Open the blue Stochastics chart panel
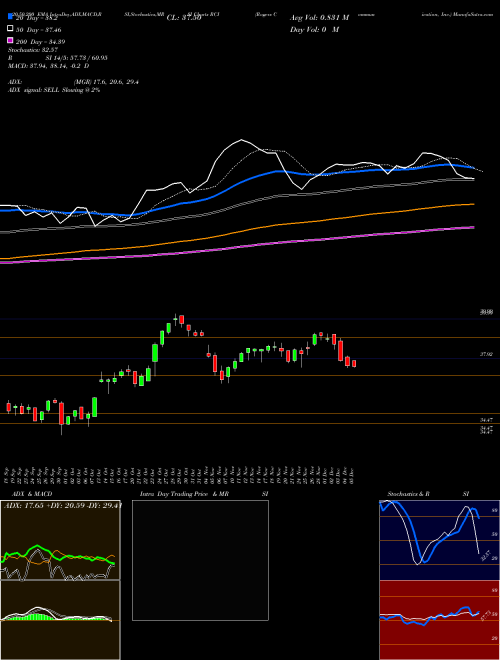 pos(439,540)
